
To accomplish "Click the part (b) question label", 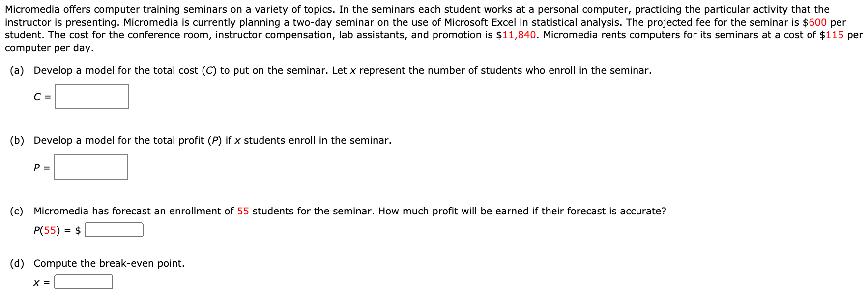I will [x=17, y=140].
